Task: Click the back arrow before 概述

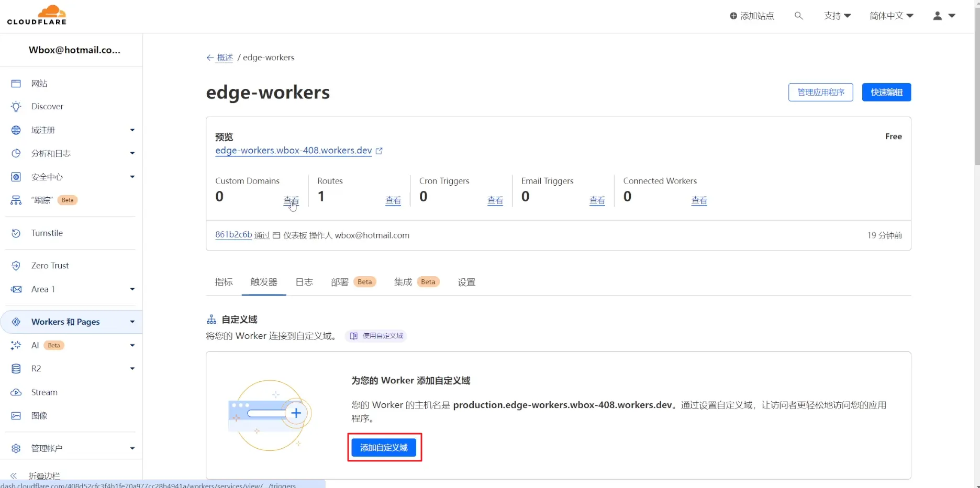Action: 210,58
